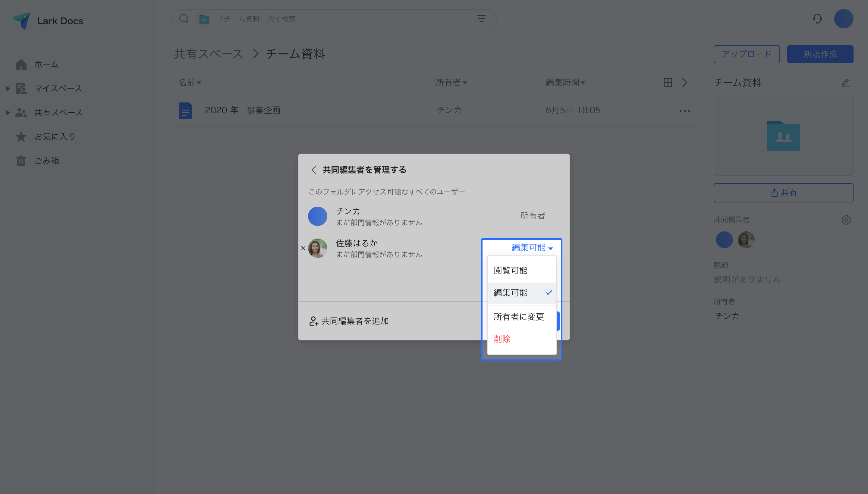The image size is (868, 494).
Task: Click the 共有 share button
Action: (783, 193)
